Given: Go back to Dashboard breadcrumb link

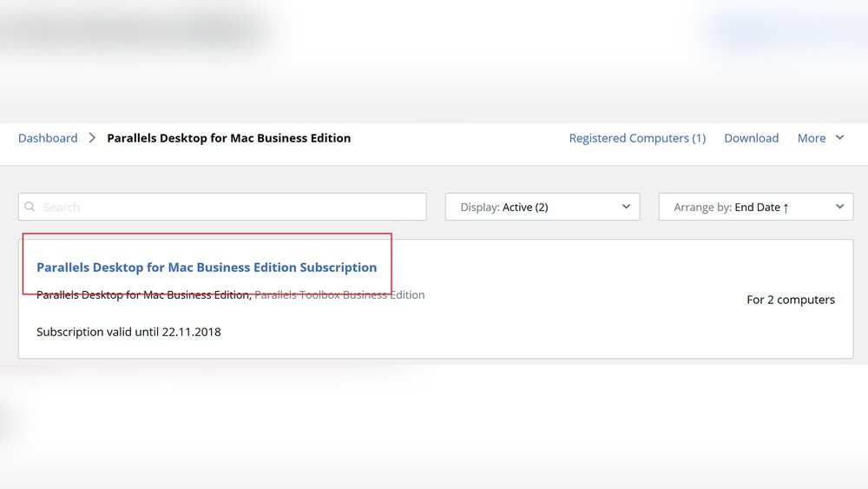Looking at the screenshot, I should tap(48, 138).
